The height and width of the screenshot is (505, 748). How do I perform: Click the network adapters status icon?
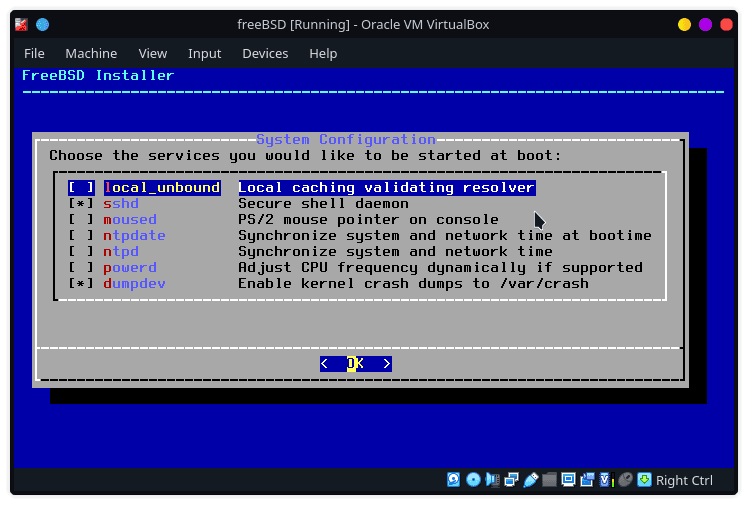511,480
